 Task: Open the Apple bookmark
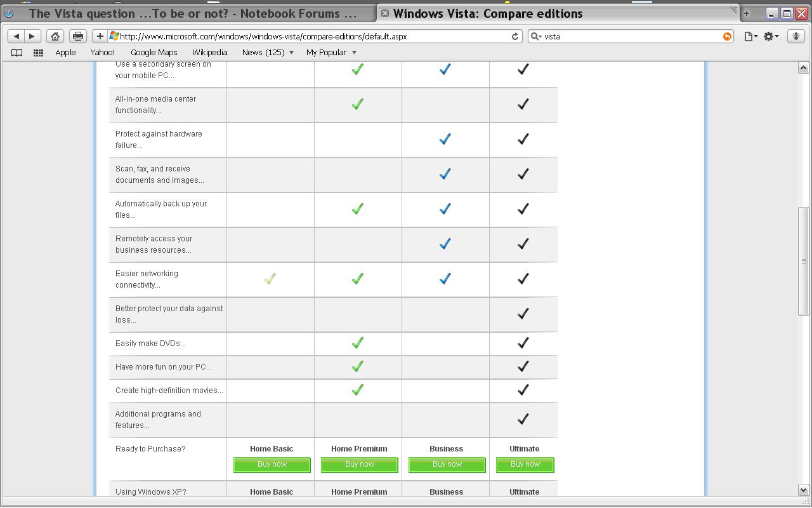coord(65,53)
